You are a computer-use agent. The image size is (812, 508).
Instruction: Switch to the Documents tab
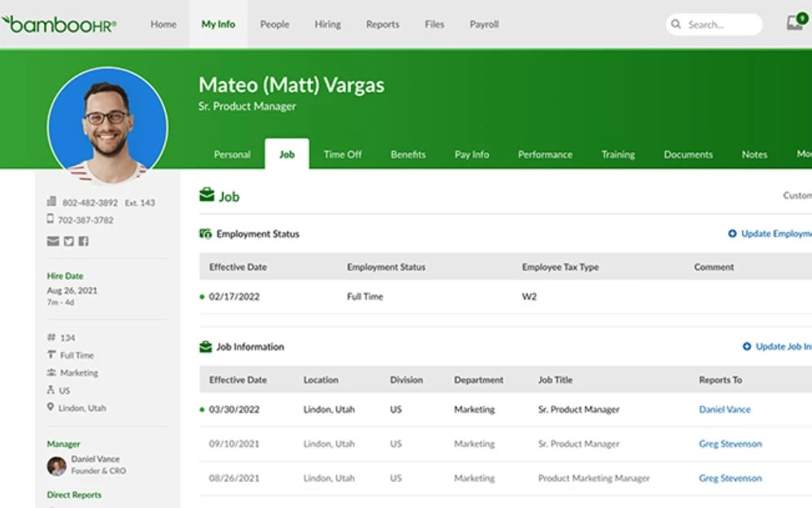pyautogui.click(x=688, y=154)
